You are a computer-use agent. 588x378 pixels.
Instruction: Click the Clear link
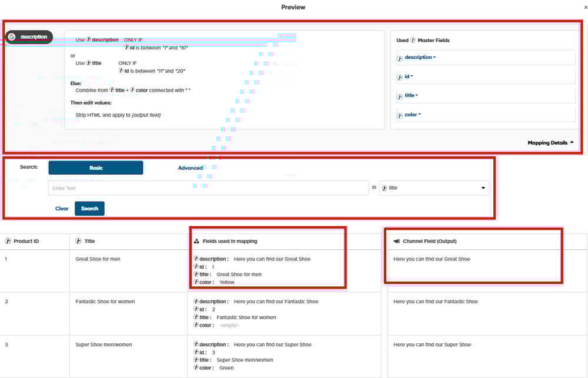click(x=62, y=209)
